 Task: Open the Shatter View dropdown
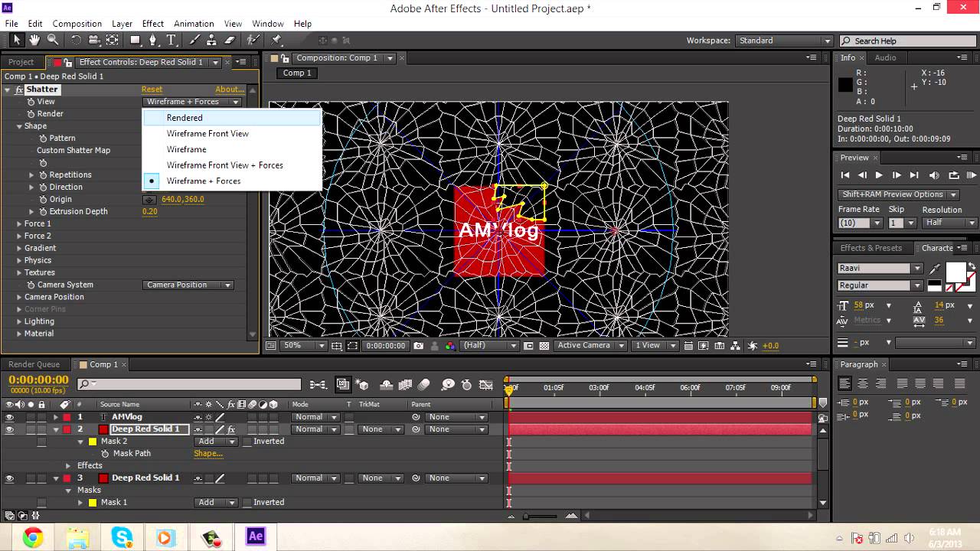click(x=192, y=102)
